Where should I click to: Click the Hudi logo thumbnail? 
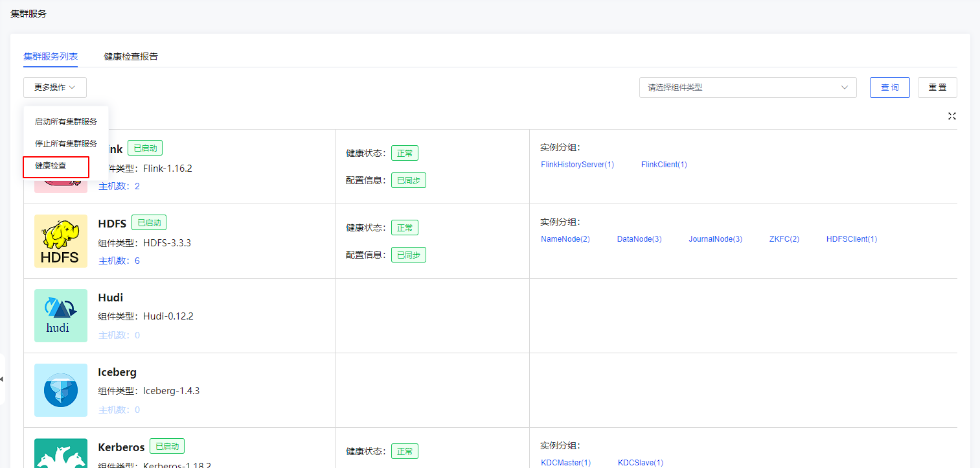click(61, 316)
